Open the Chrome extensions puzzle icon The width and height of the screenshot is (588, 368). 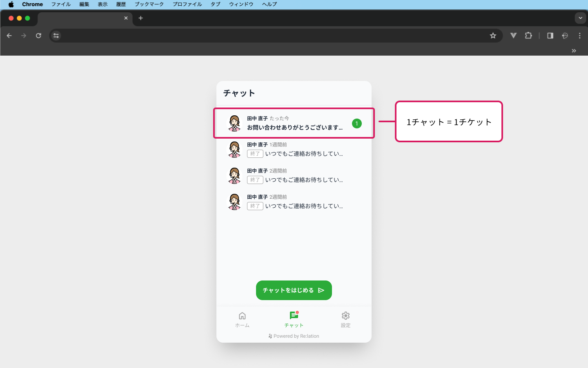[528, 36]
